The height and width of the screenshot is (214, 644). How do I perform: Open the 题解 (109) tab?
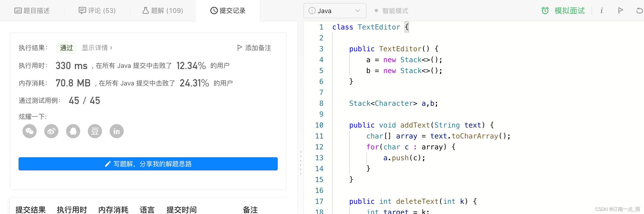click(x=163, y=11)
